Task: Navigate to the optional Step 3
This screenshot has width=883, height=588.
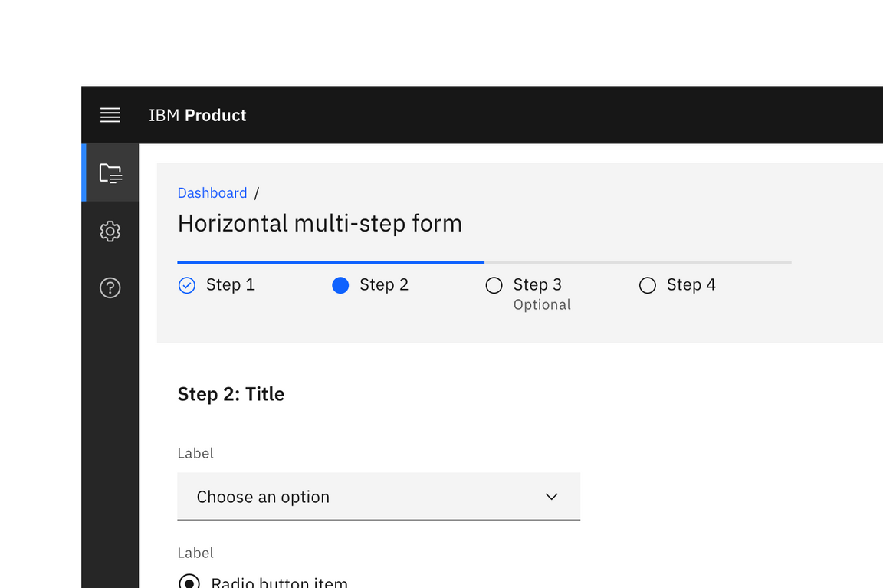Action: coord(537,284)
